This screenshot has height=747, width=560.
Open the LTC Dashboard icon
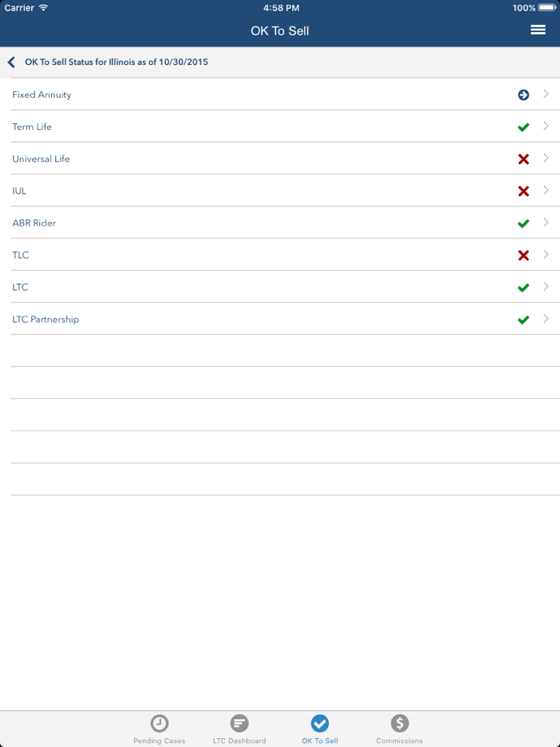[x=238, y=724]
